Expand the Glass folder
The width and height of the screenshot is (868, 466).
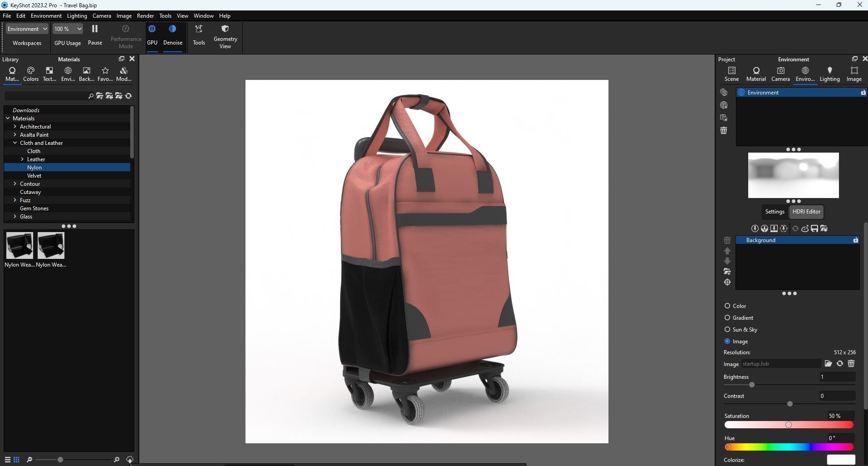[x=15, y=216]
